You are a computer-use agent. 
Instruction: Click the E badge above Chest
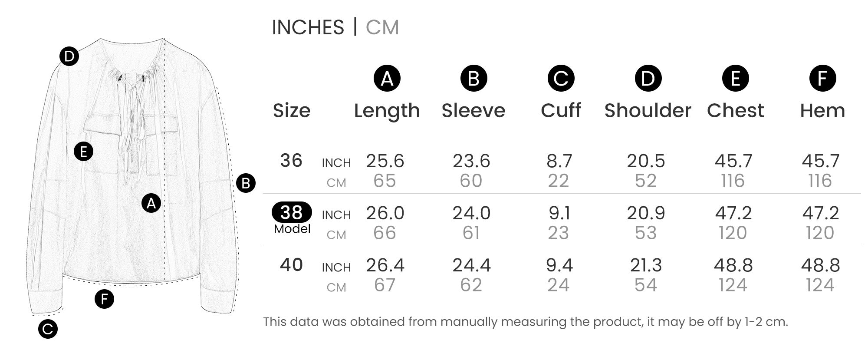tap(735, 79)
